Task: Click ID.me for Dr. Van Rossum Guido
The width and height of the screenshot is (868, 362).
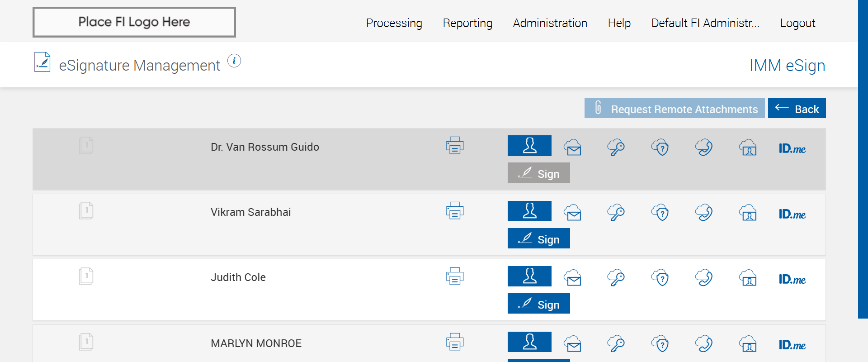Action: tap(792, 149)
